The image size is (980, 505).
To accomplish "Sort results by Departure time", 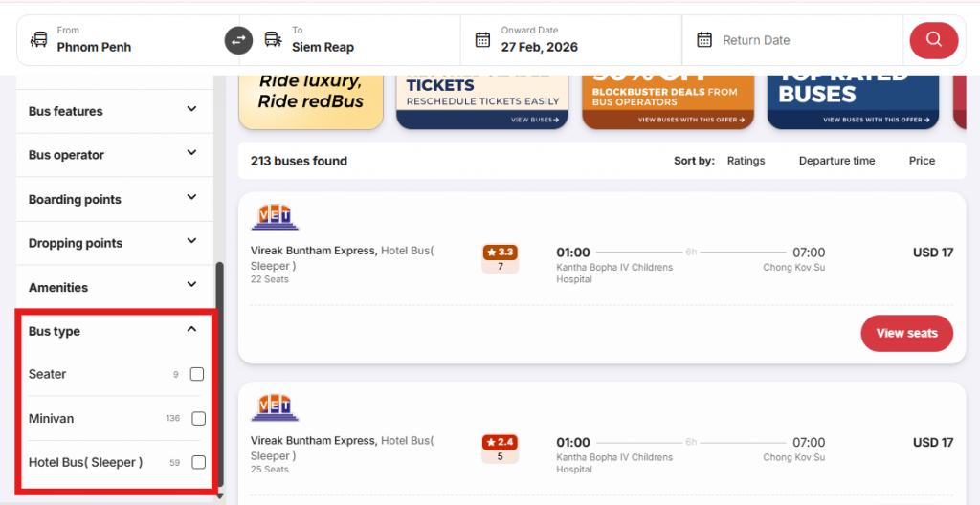I will pos(836,161).
